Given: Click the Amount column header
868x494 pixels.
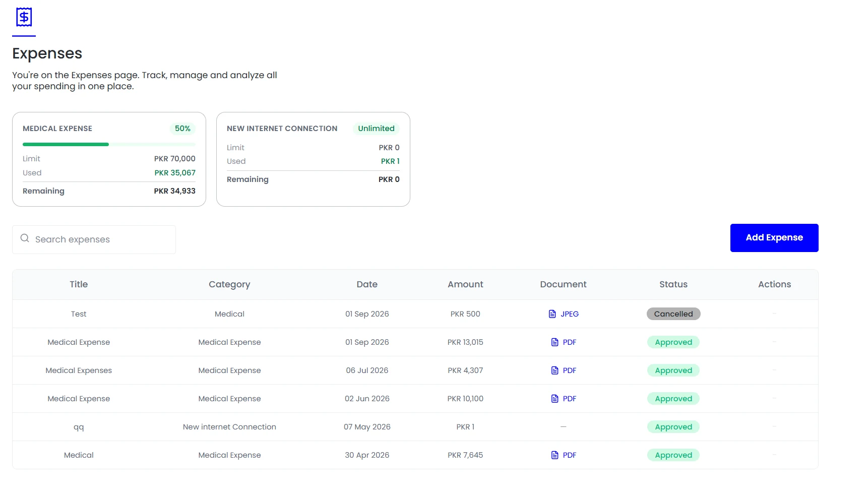Looking at the screenshot, I should 465,284.
